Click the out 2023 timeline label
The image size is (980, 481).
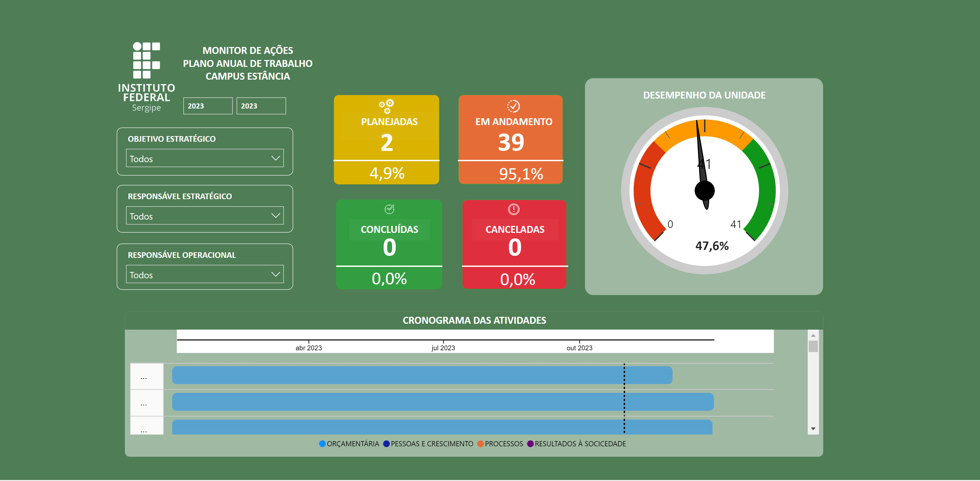pos(579,348)
